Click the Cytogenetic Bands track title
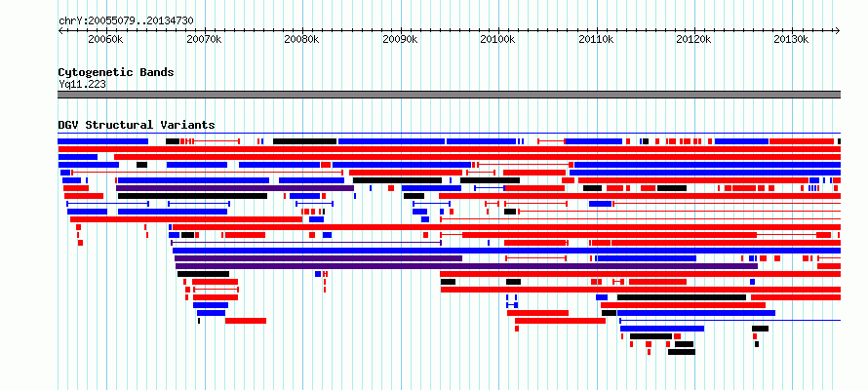This screenshot has height=390, width=868. 116,72
